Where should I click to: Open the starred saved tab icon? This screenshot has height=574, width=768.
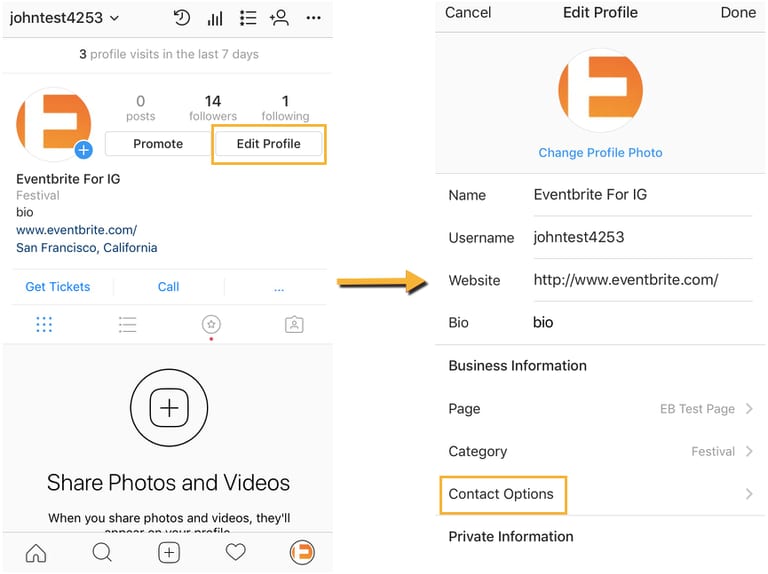(211, 324)
